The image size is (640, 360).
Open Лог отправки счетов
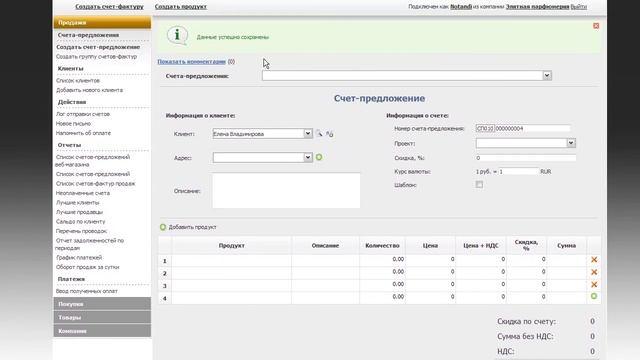click(x=83, y=114)
